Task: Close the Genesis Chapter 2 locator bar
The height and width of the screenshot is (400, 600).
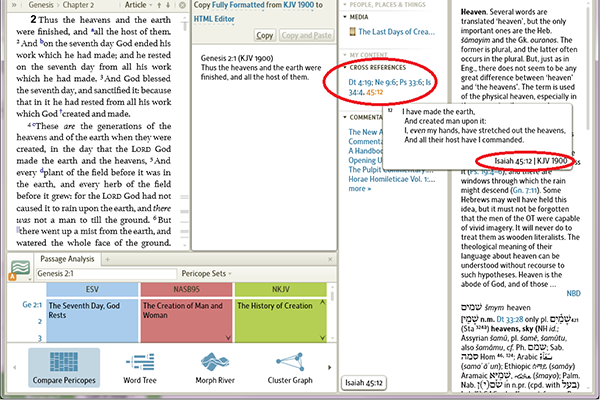Action: [x=183, y=5]
